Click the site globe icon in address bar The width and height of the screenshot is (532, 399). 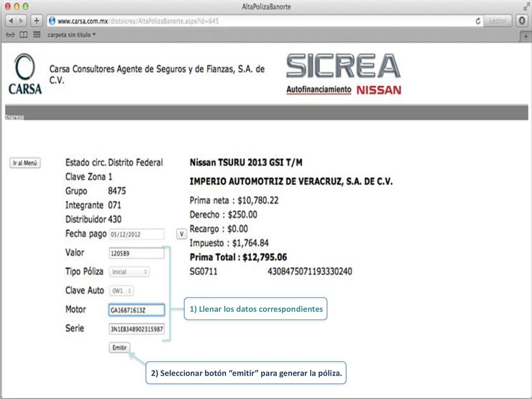(x=52, y=21)
